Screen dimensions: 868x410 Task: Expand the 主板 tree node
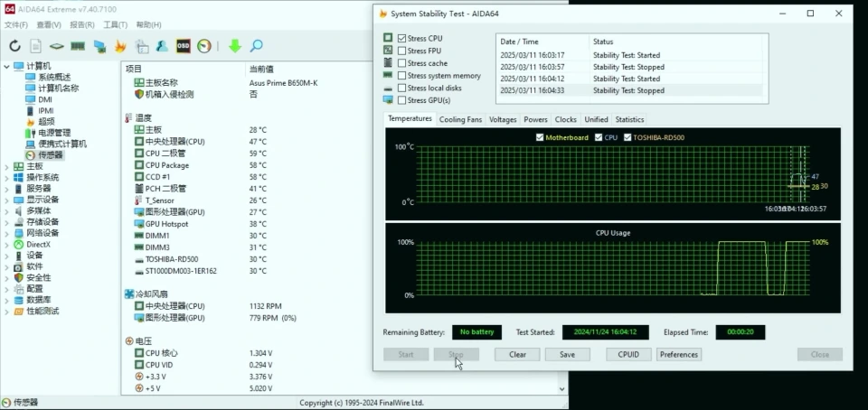coord(7,166)
